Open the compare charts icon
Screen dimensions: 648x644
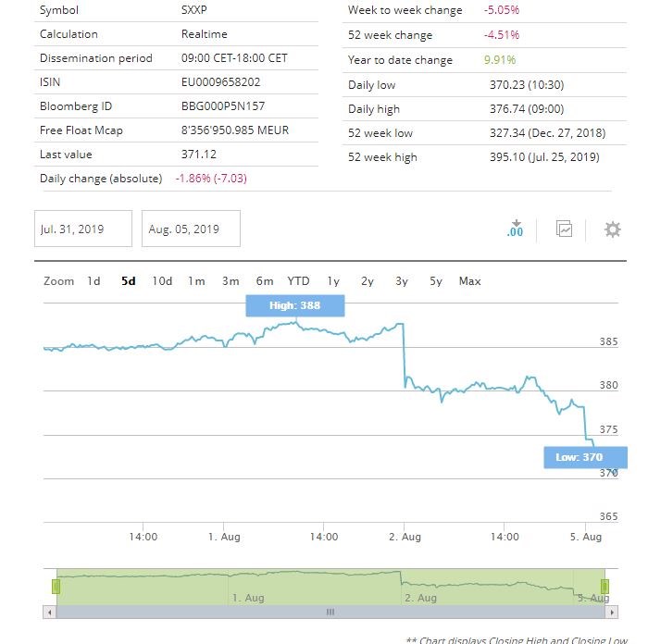(564, 229)
